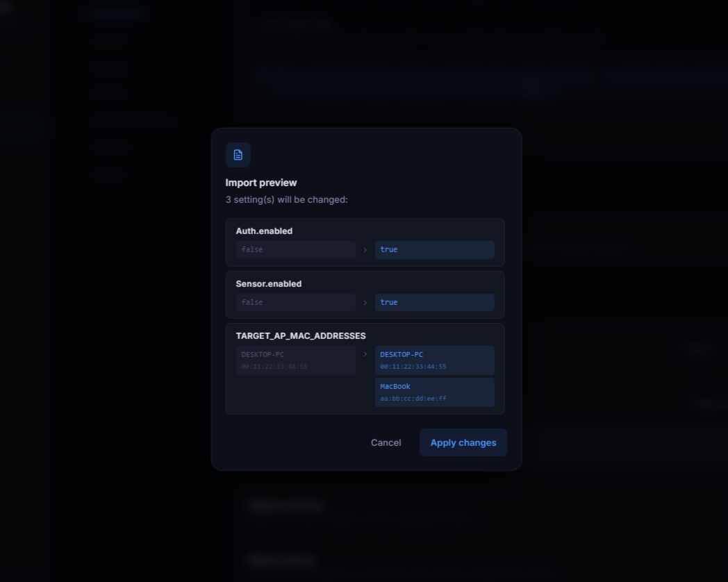Screen dimensions: 728x582
Task: Click the arrow chevron in Auth.enabled row
Action: point(365,250)
